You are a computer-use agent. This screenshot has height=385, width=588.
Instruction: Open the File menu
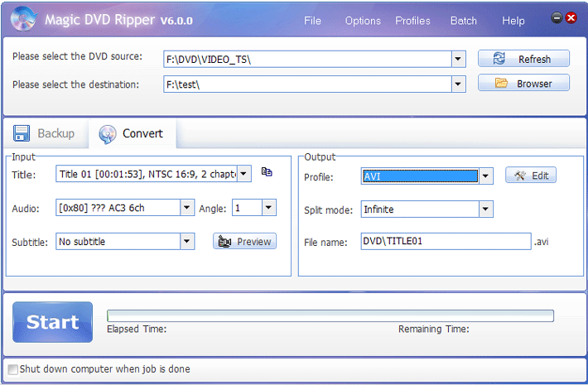click(312, 21)
